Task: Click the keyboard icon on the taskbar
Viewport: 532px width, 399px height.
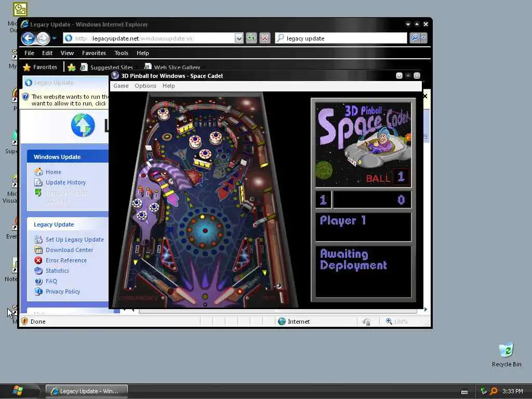Action: [x=464, y=392]
